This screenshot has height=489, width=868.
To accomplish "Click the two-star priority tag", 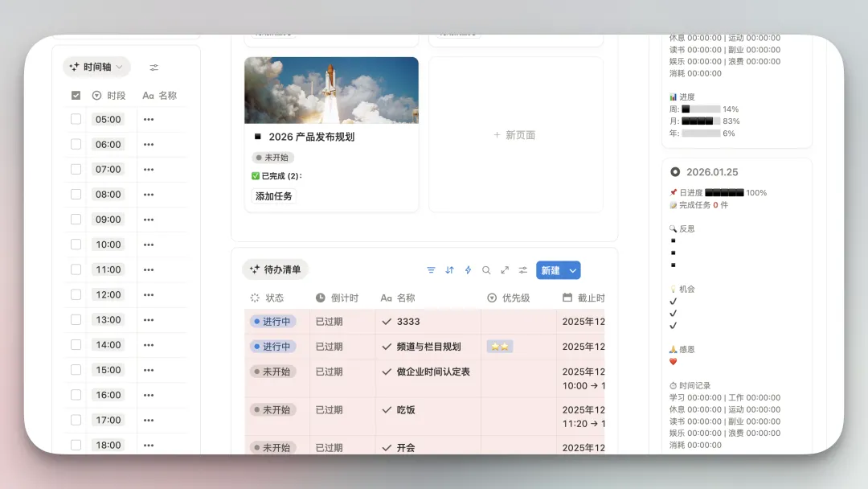I will point(499,347).
